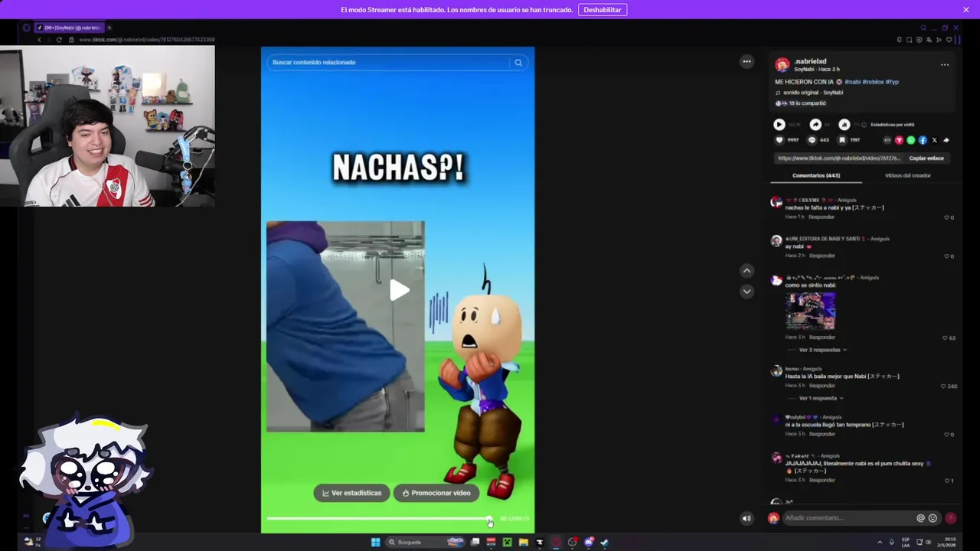The height and width of the screenshot is (551, 980).
Task: Toggle video mute speaker icon
Action: 746,518
